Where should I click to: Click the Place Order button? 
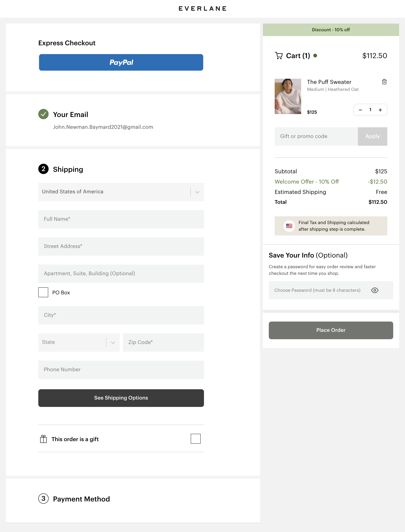[x=330, y=330]
